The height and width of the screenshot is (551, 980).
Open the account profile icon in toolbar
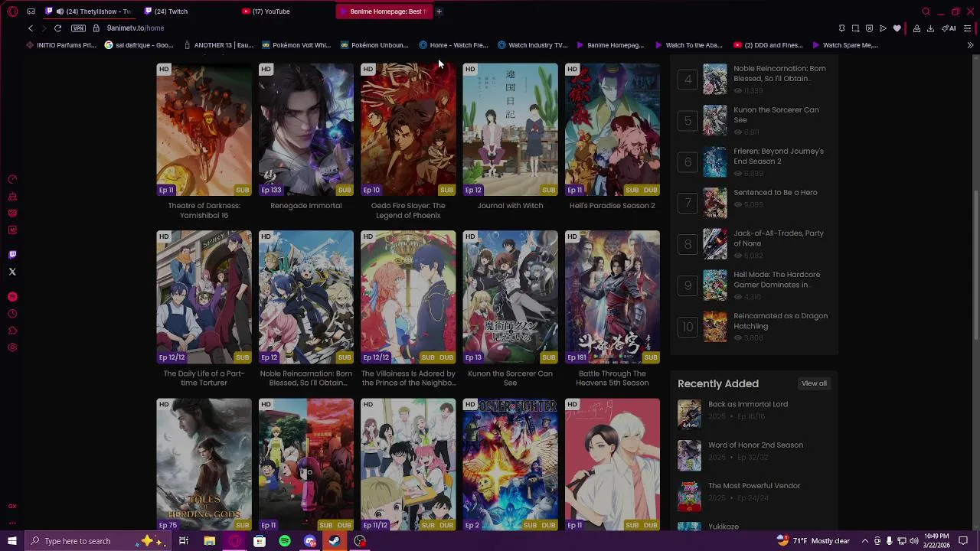(x=916, y=28)
